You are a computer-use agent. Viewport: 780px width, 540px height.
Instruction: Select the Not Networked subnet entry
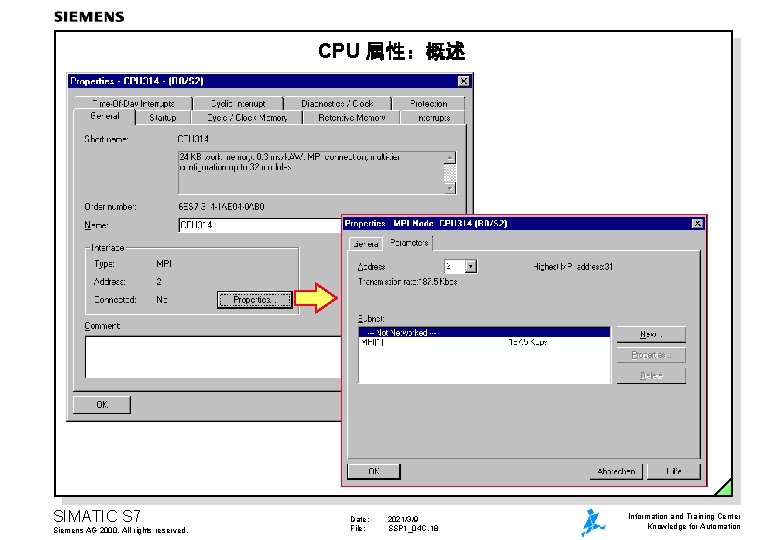pos(484,332)
